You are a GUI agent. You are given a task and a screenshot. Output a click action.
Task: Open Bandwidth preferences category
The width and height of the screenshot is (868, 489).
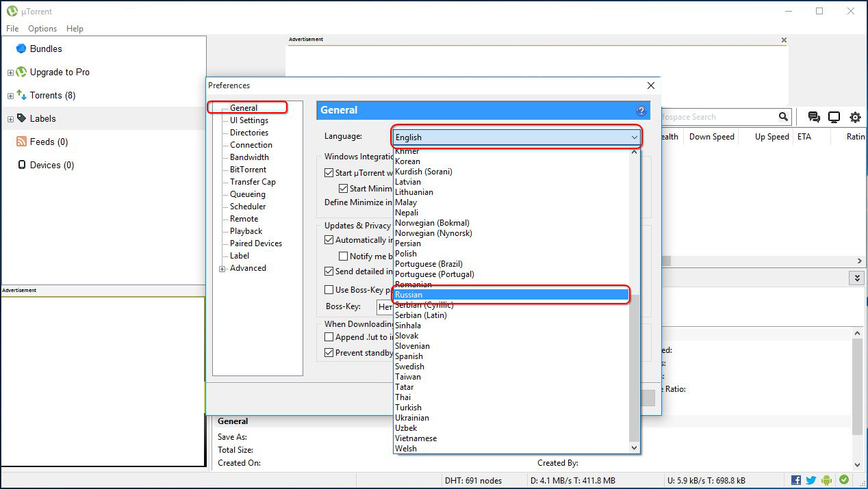[x=249, y=157]
